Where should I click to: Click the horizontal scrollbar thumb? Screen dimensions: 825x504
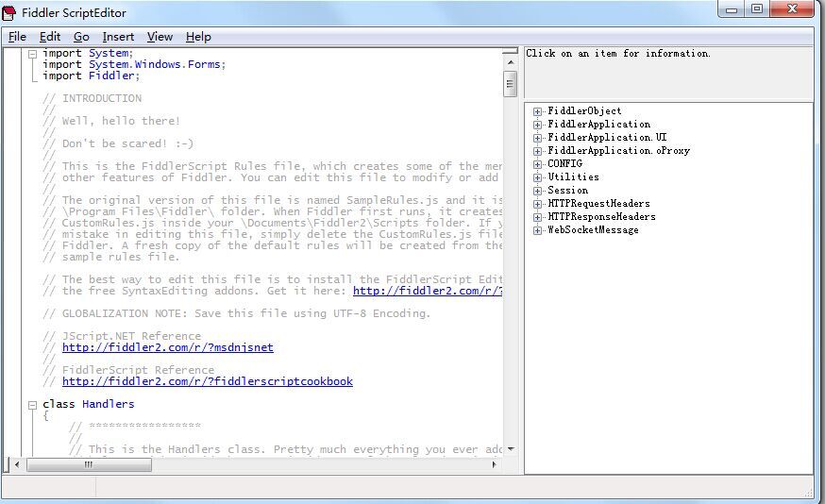pyautogui.click(x=89, y=464)
